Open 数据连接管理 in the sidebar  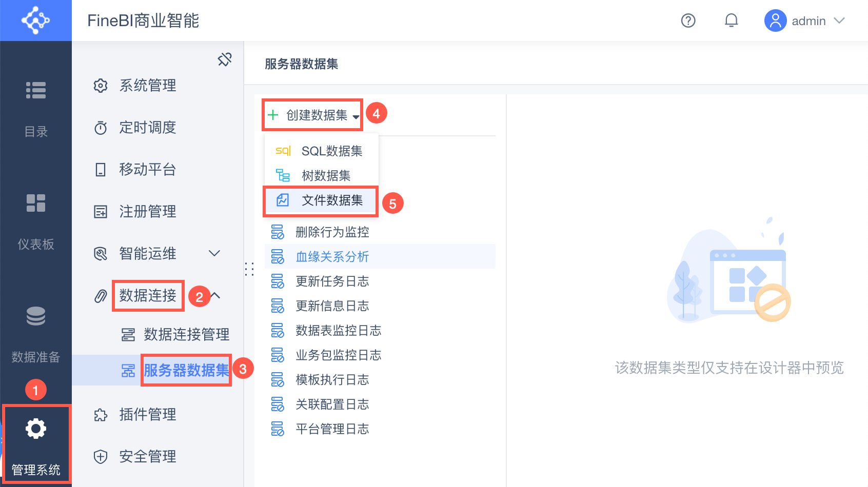pyautogui.click(x=186, y=334)
